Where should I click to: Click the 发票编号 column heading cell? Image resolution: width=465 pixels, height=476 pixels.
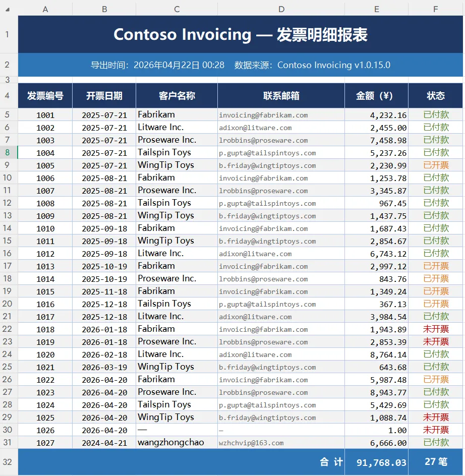(45, 96)
